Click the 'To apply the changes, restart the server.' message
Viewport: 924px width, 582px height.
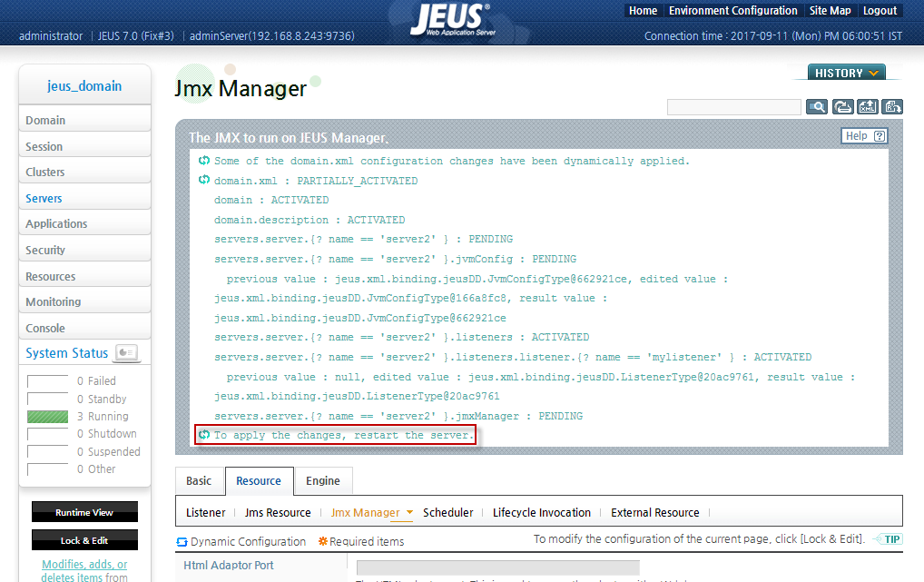coord(344,435)
